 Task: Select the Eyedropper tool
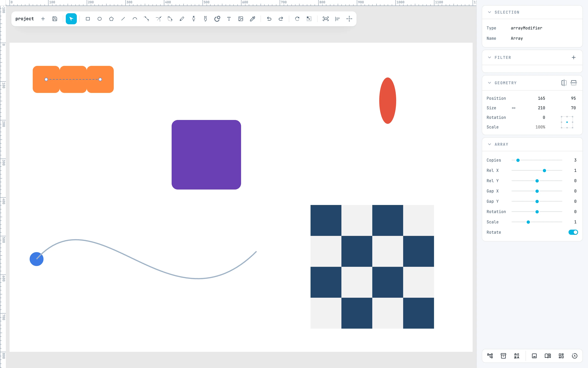point(252,19)
